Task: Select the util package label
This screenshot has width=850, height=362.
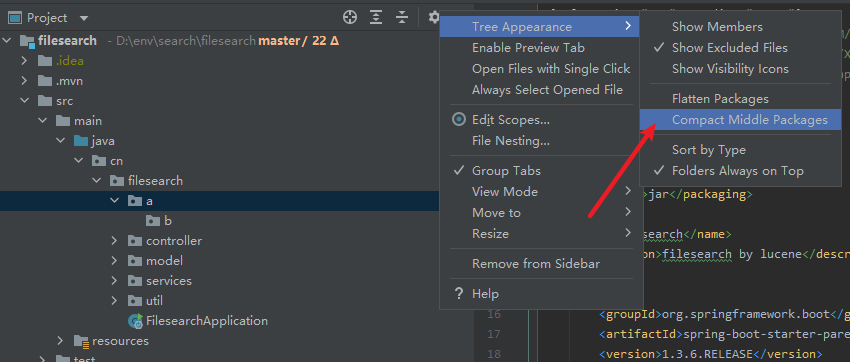Action: [154, 301]
